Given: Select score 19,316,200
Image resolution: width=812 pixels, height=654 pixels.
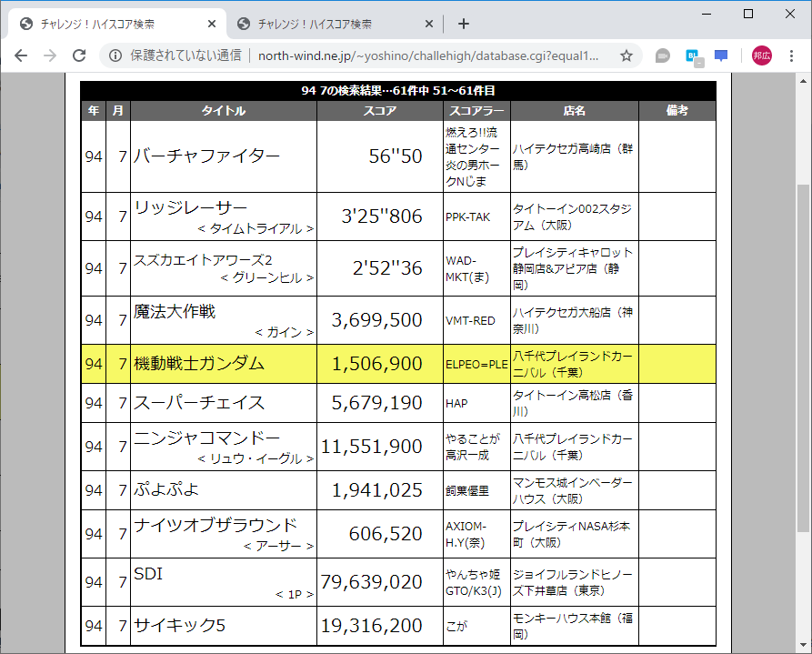Looking at the screenshot, I should coord(371,626).
